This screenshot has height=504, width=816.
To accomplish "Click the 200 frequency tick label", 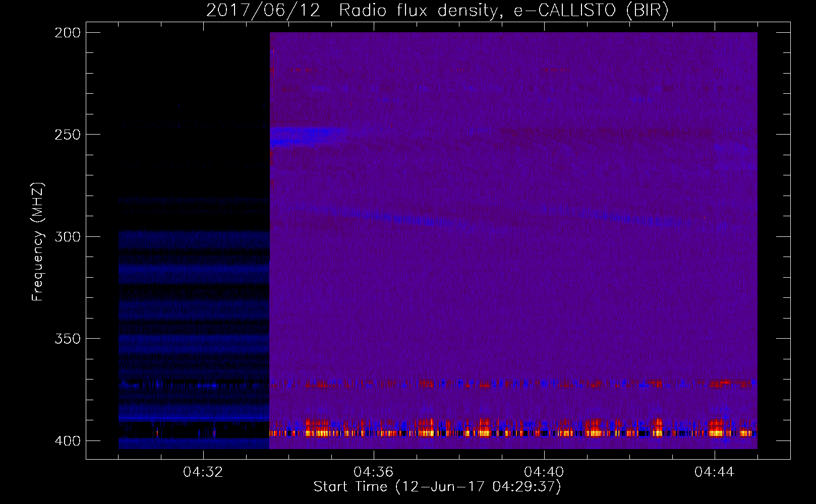I will [x=68, y=33].
